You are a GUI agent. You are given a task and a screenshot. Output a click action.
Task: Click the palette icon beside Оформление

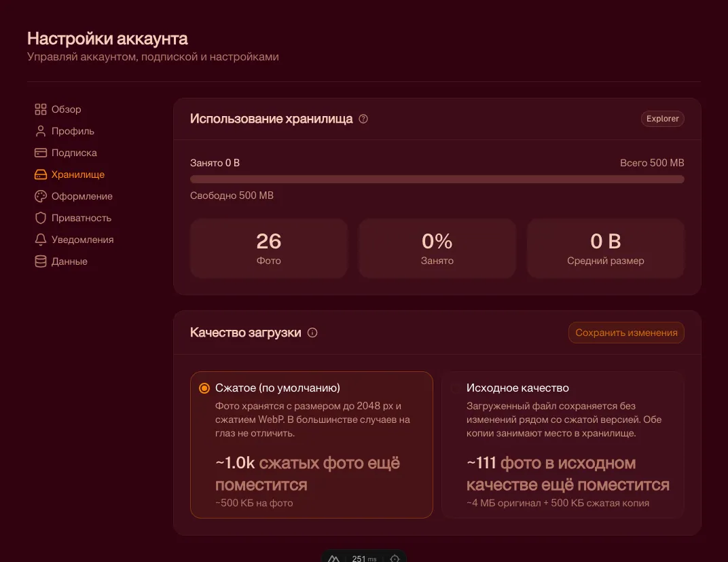pyautogui.click(x=41, y=196)
